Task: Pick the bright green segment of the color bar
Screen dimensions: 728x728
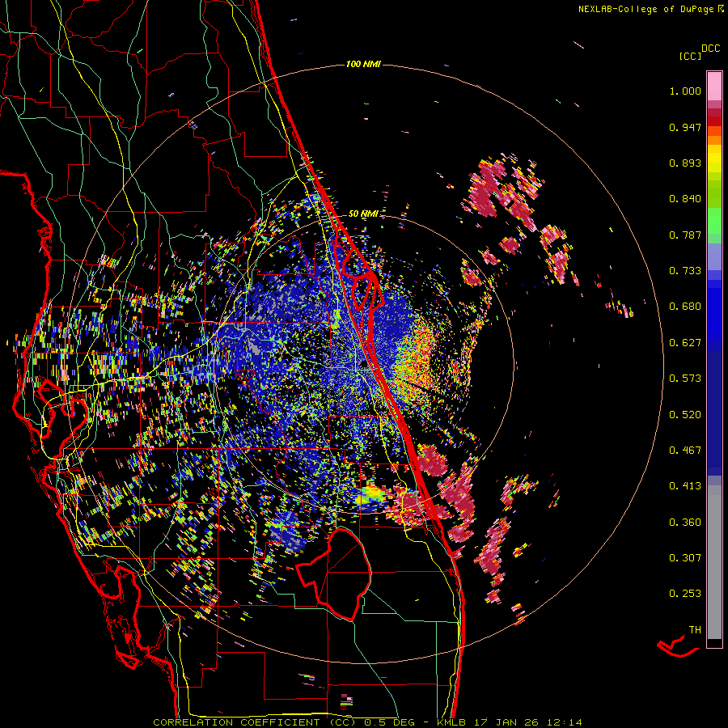Action: (714, 221)
